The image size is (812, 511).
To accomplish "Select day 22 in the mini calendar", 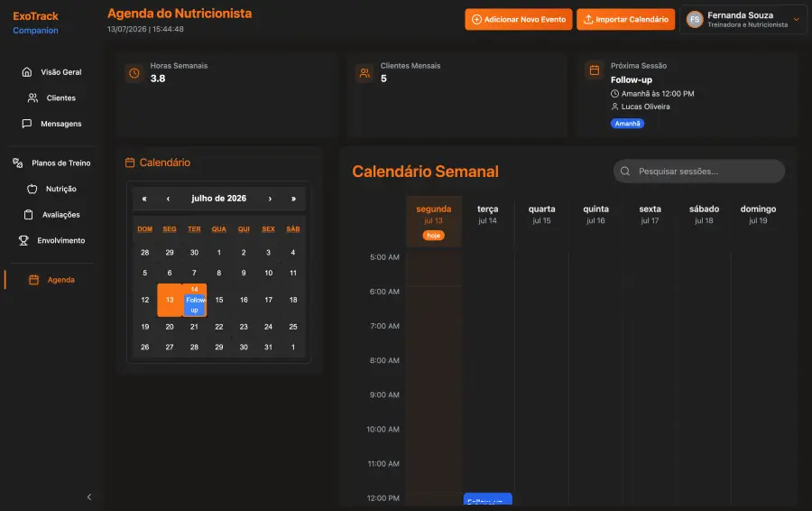I will [219, 327].
